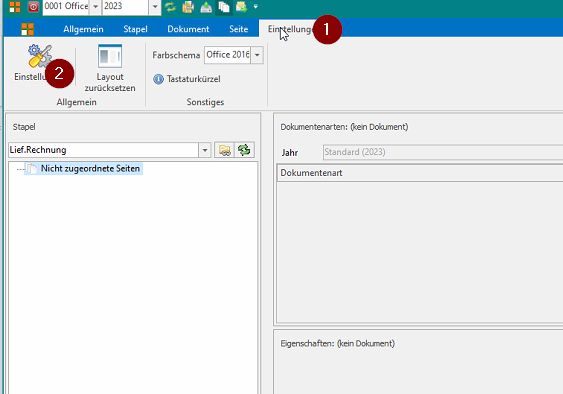Screen dimensions: 563x394
Task: Click the 0001 Office client field
Action: (66, 6)
